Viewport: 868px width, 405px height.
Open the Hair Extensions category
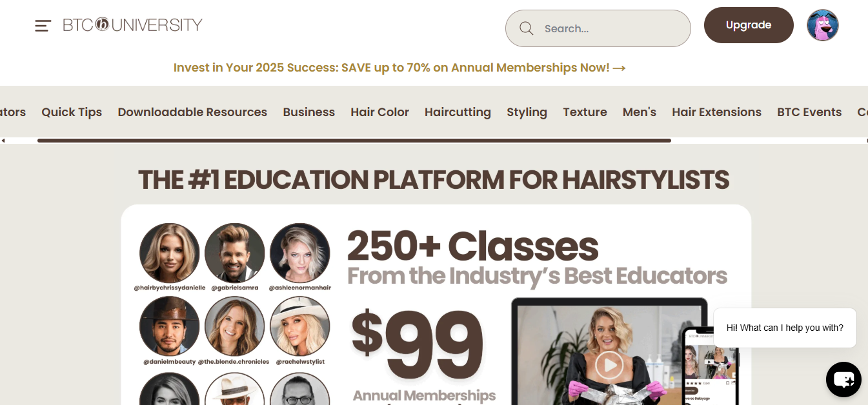click(716, 112)
